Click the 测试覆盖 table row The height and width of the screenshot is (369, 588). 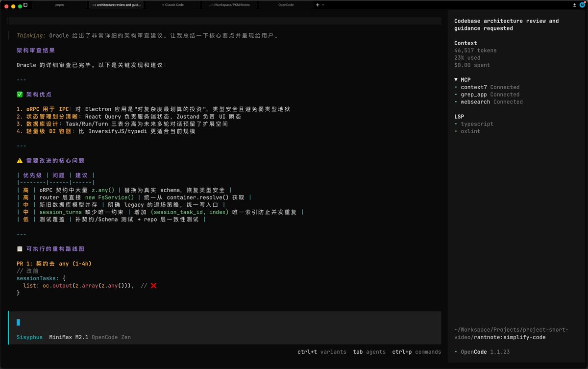click(111, 220)
